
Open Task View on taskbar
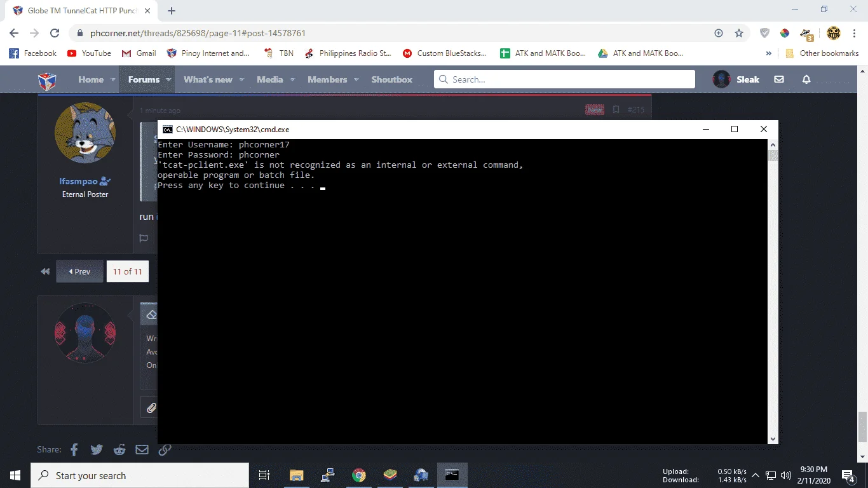point(264,475)
